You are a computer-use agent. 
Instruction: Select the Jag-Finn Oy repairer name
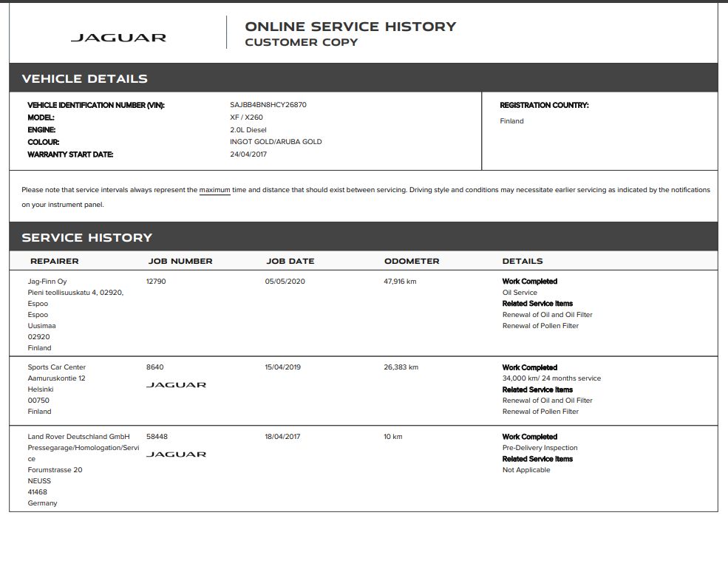(x=47, y=282)
